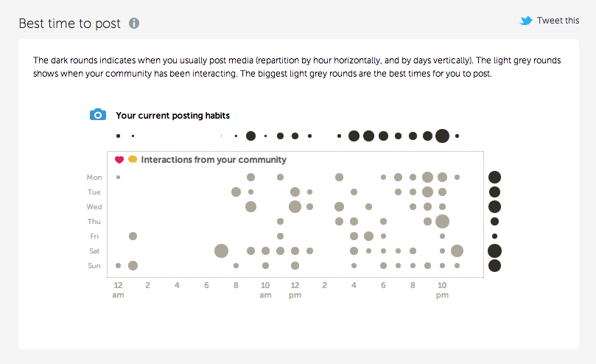Viewport: 596px width, 364px height.
Task: Click the small dark Friday daily total dot
Action: click(494, 237)
